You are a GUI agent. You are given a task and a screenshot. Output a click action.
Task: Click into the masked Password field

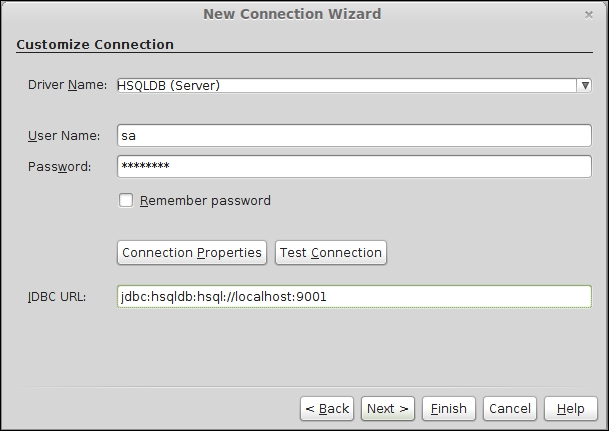pos(354,167)
